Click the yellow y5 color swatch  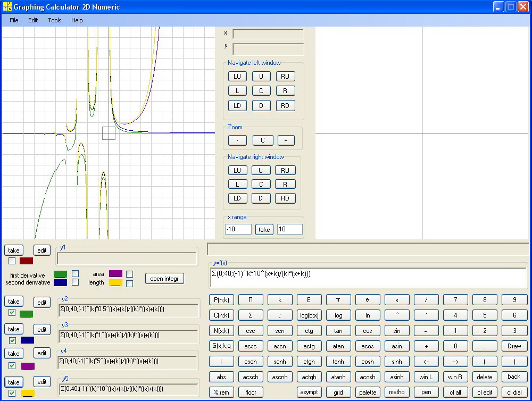click(x=28, y=394)
